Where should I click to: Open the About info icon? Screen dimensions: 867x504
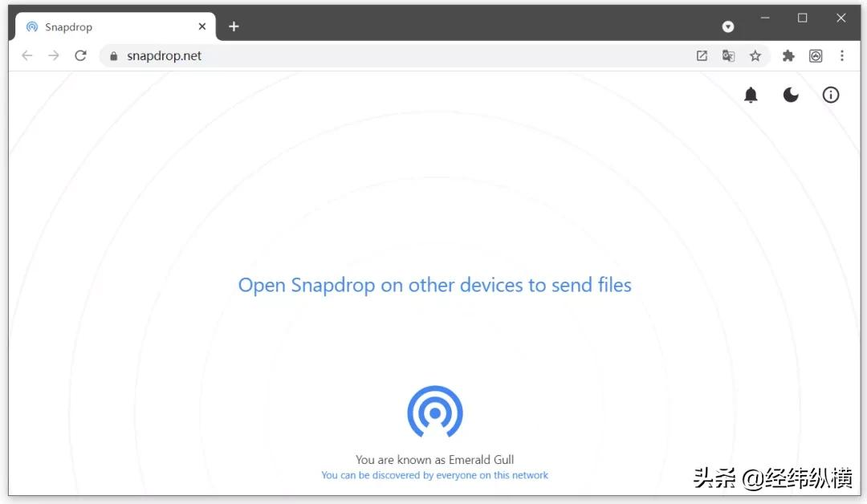(831, 95)
